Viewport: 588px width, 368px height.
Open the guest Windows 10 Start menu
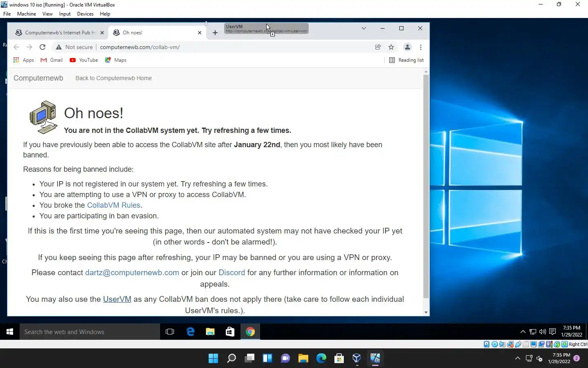pyautogui.click(x=10, y=332)
